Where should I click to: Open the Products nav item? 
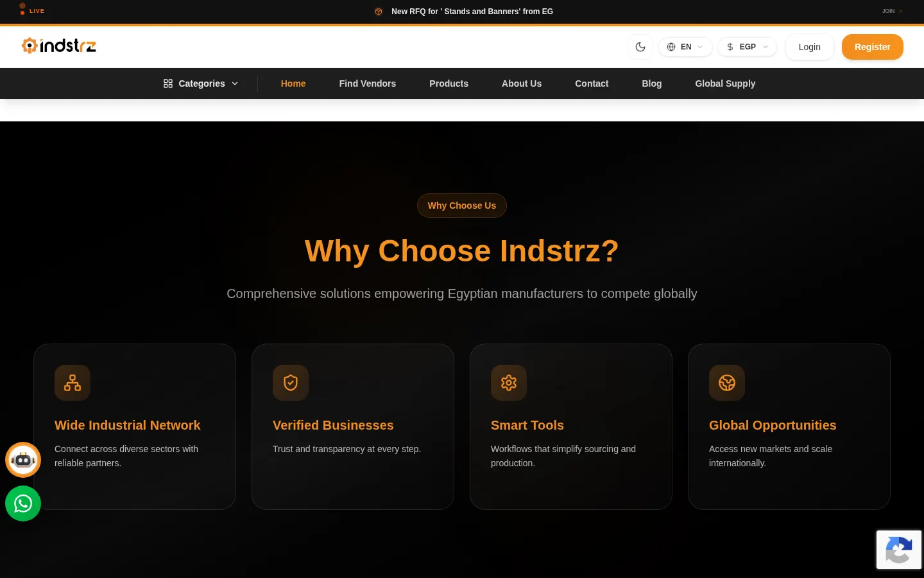click(449, 83)
